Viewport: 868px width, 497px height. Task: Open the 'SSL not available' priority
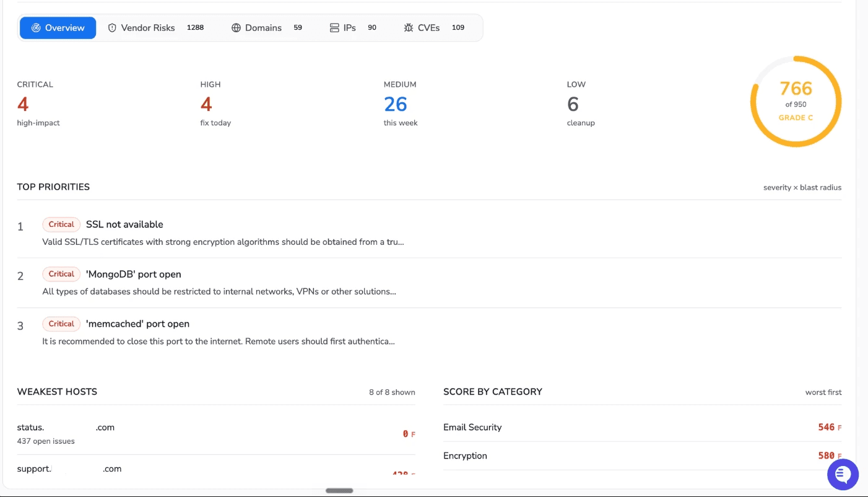(x=429, y=233)
